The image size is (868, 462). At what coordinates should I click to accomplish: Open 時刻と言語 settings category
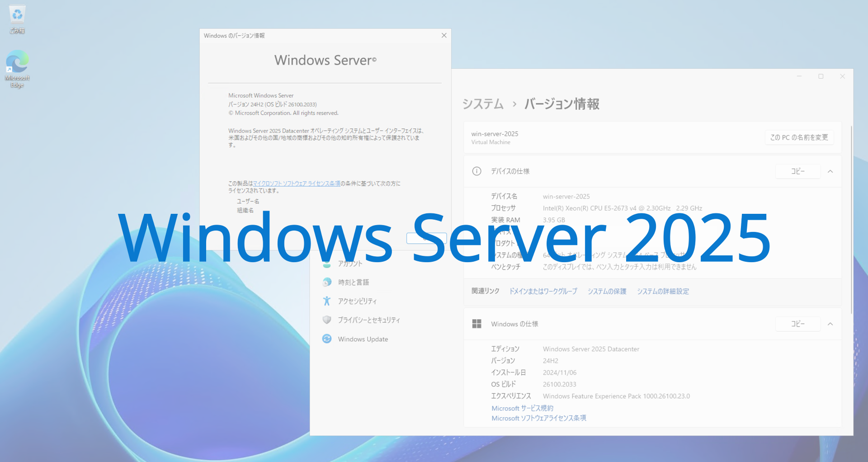[x=354, y=282]
